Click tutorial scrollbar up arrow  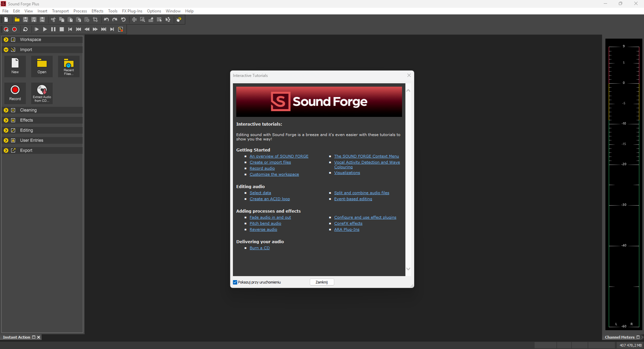click(x=408, y=91)
